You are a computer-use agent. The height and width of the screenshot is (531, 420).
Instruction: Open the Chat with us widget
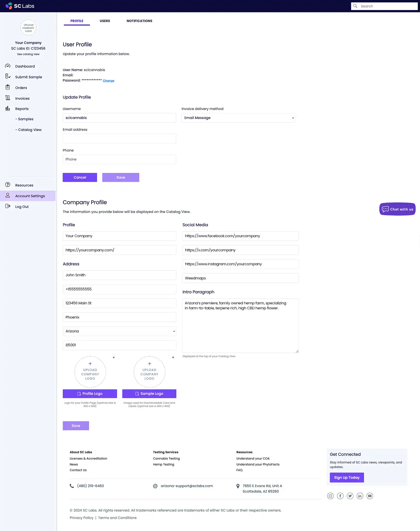tap(397, 209)
